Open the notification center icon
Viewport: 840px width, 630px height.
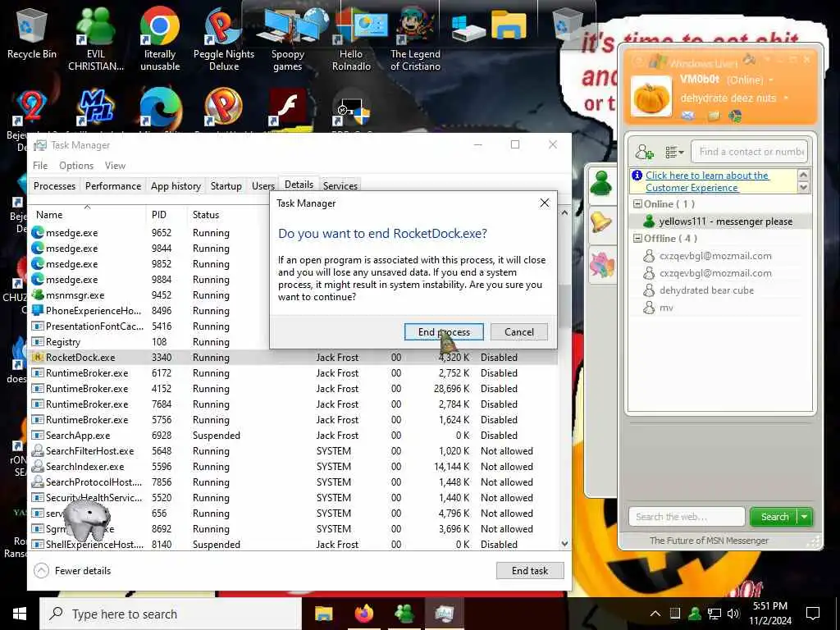(813, 614)
